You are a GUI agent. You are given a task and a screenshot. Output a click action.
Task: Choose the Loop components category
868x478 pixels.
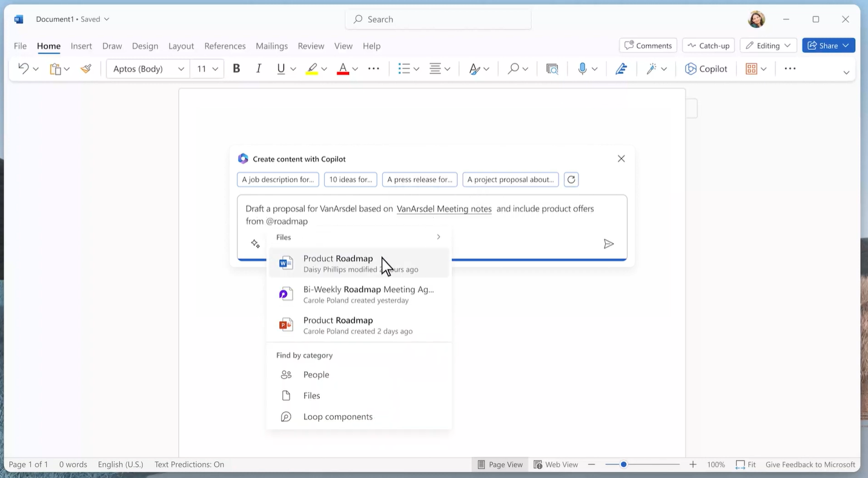pos(359,417)
